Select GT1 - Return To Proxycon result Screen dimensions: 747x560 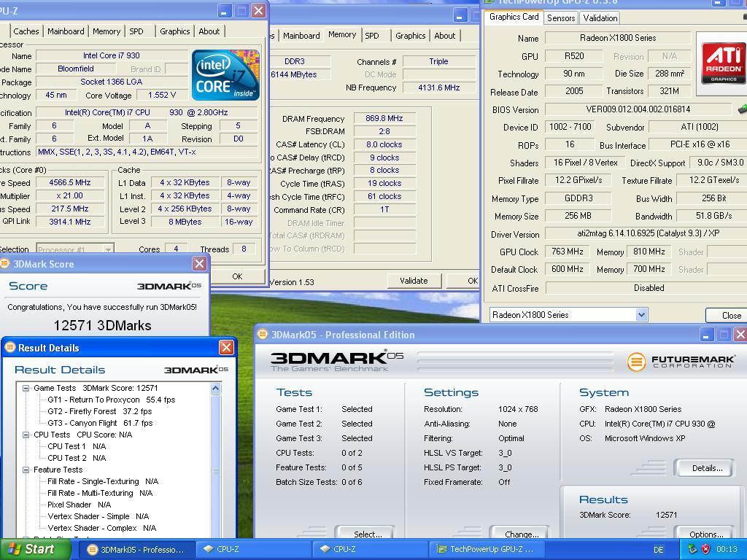click(x=112, y=400)
